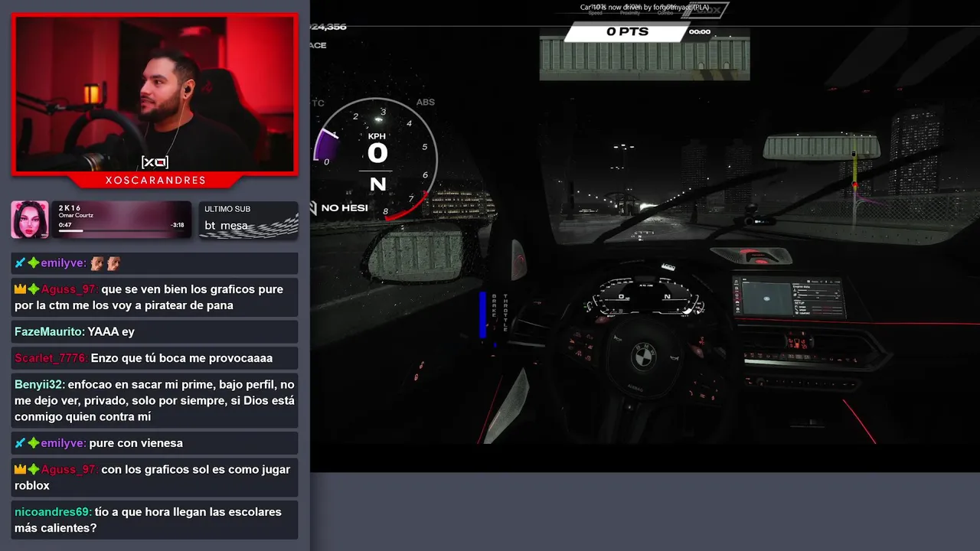The height and width of the screenshot is (551, 980).
Task: Open Scarlet_7776's profile from chat
Action: [51, 358]
